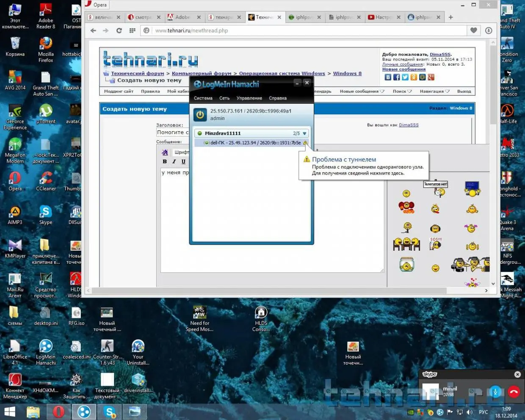Insert the fishbowl aquarium smiley
This screenshot has width=525, height=420.
point(406,264)
